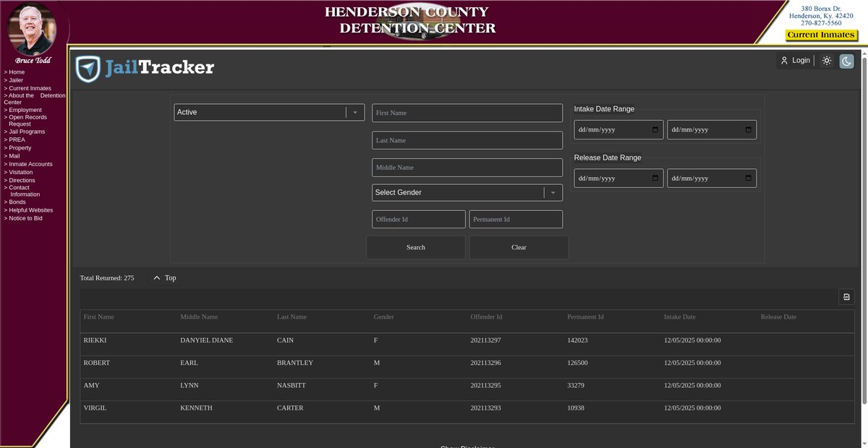Sort by Middle Name column header

[199, 317]
